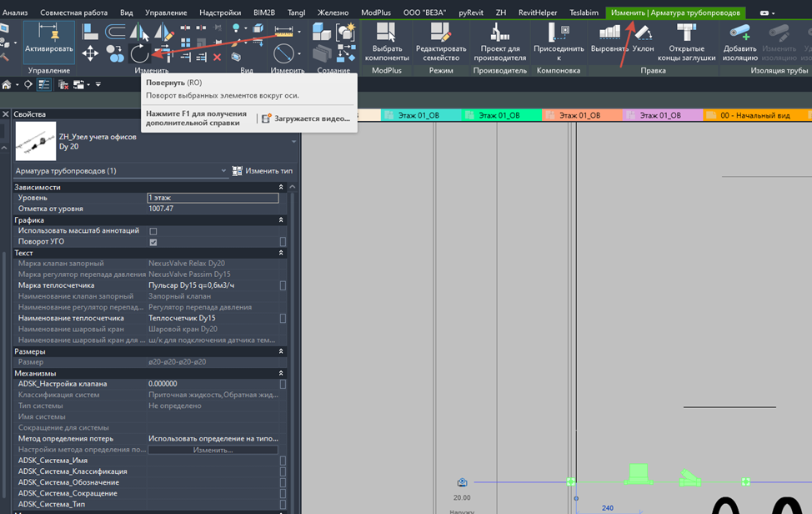Select the Align tool icon
The width and height of the screenshot is (812, 514).
(x=91, y=32)
